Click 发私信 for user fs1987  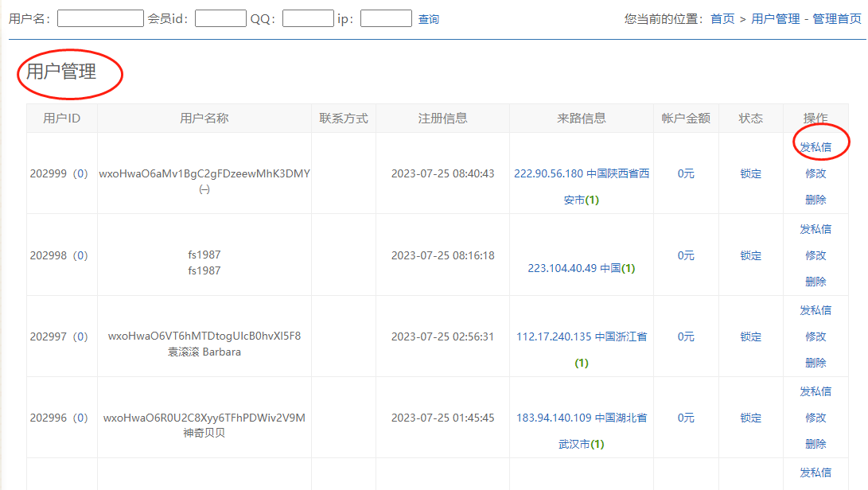tap(815, 229)
